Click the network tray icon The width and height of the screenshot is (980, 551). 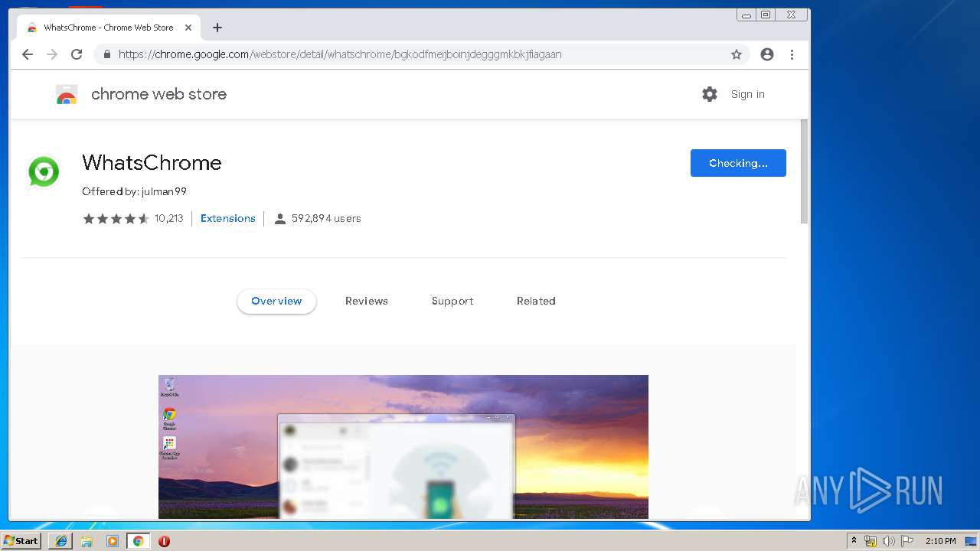click(x=871, y=541)
